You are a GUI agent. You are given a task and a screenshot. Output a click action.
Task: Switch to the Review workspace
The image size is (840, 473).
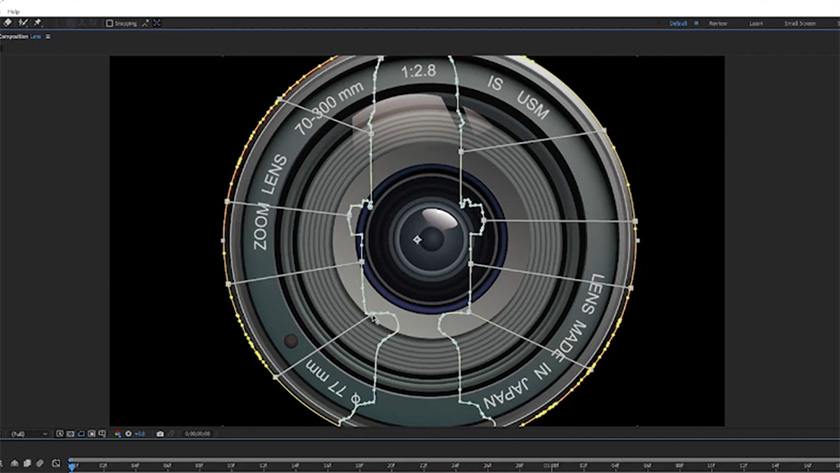(x=718, y=23)
